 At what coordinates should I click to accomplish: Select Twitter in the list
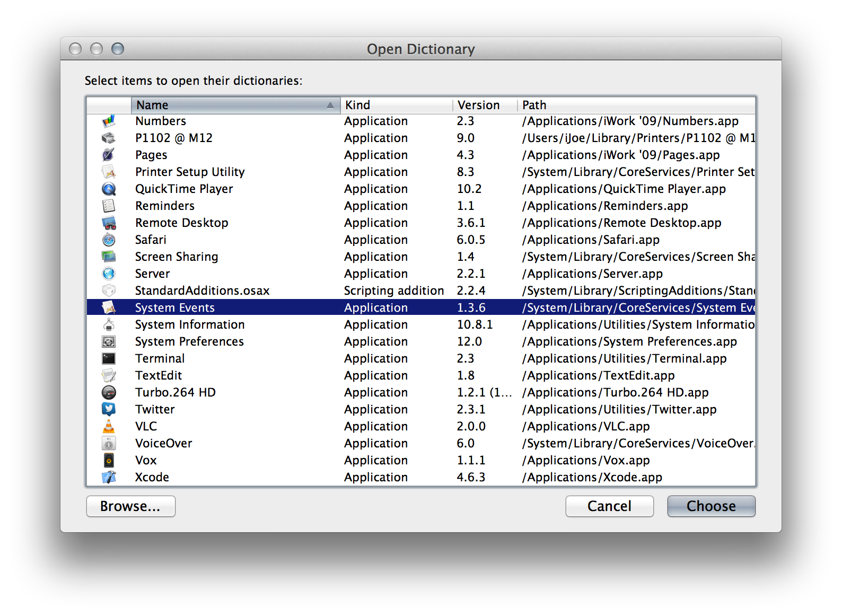pos(155,409)
